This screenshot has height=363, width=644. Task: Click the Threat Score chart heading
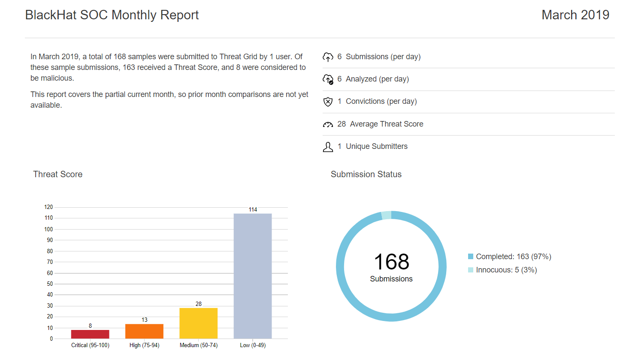click(58, 174)
